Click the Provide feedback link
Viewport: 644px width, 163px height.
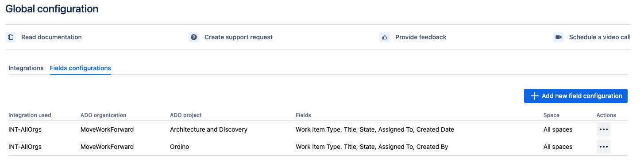[421, 37]
